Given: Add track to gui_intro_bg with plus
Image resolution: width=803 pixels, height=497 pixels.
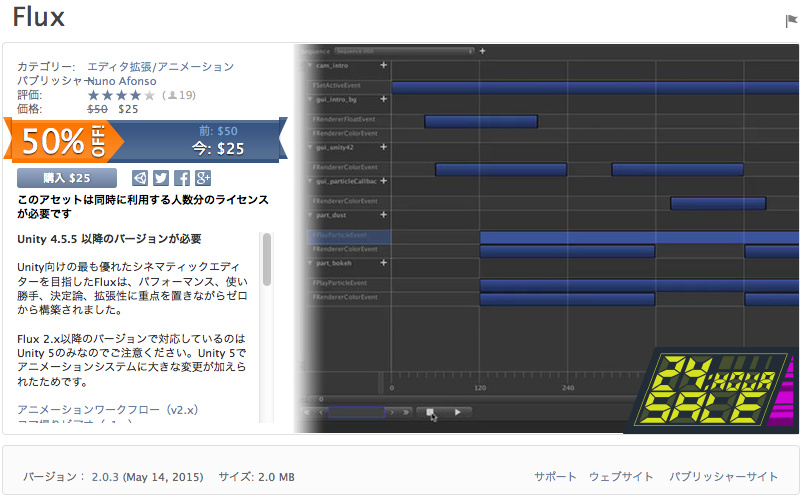Looking at the screenshot, I should 384,99.
